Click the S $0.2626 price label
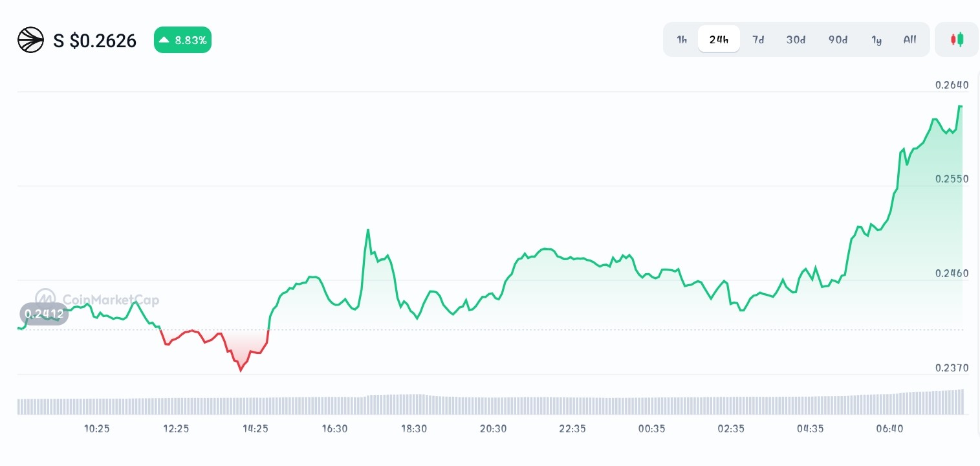 point(94,40)
